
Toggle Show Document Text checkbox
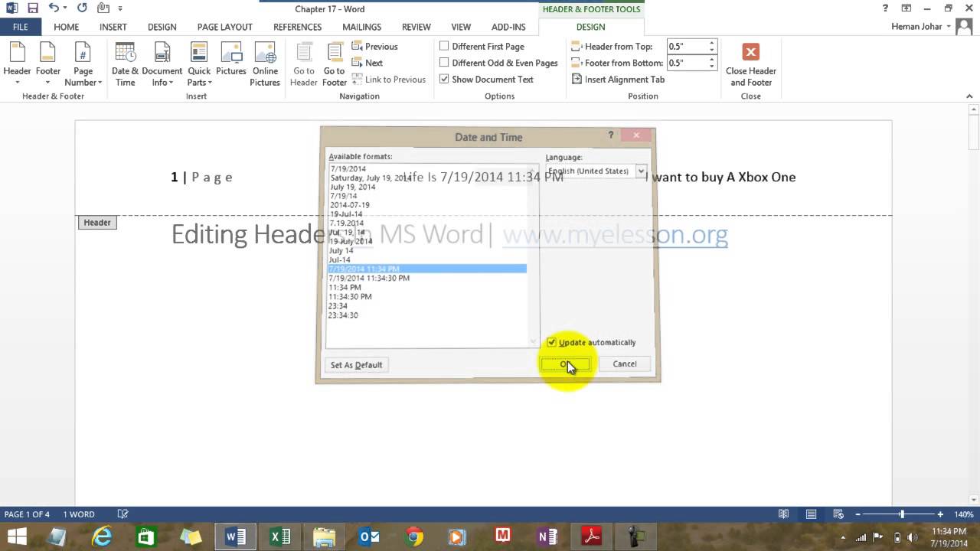pos(444,79)
